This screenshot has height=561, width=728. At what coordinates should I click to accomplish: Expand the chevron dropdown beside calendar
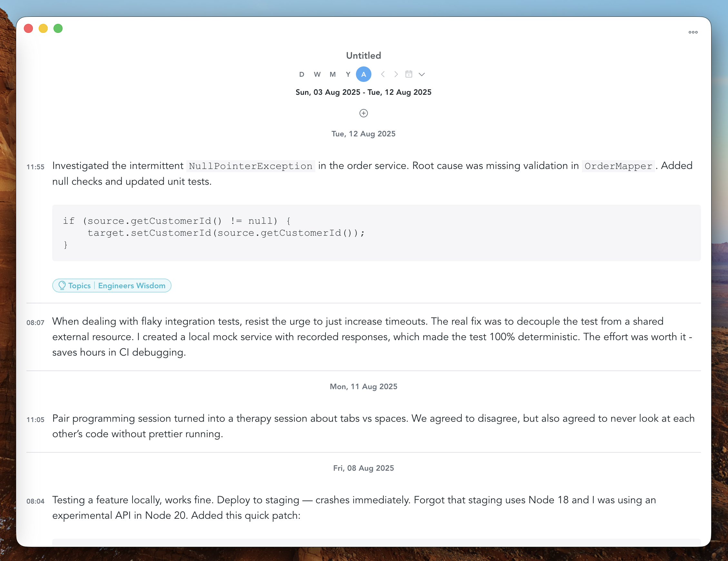422,74
